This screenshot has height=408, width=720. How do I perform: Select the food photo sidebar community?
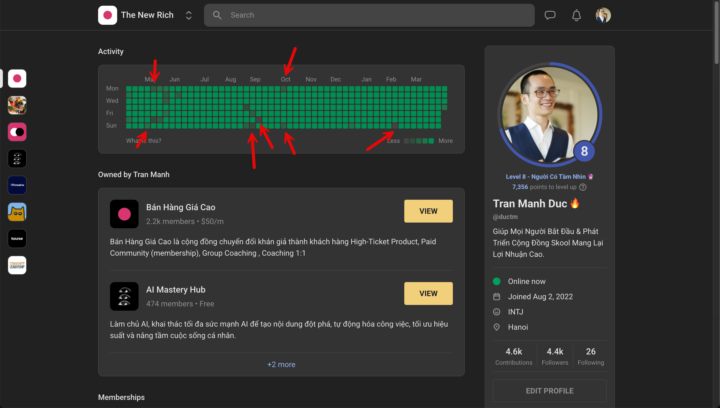click(x=17, y=105)
